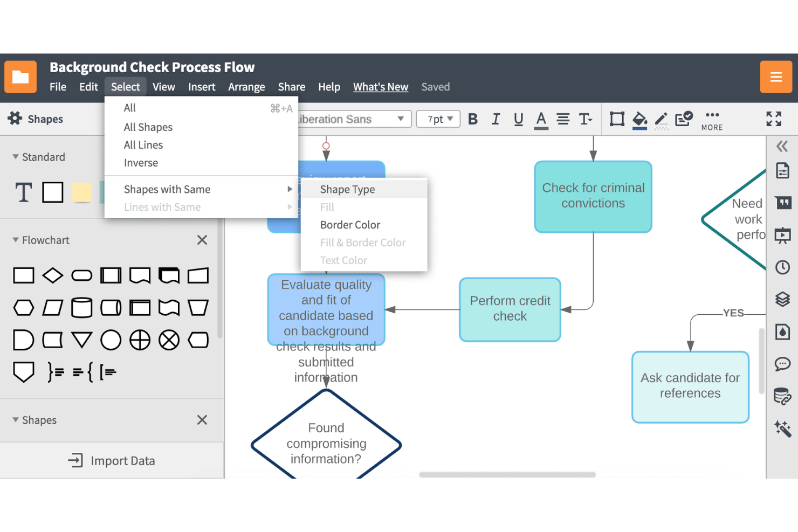Open the data linking database icon

coord(782,396)
